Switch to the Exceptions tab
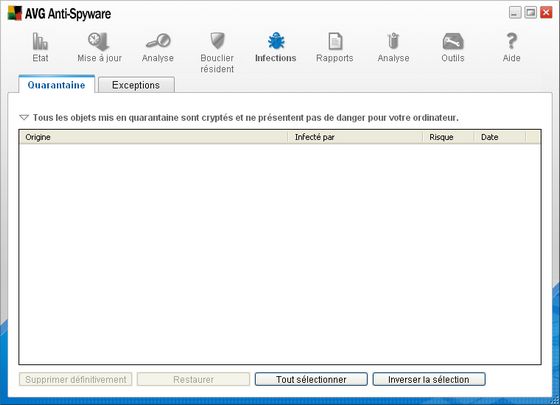This screenshot has width=560, height=405. [x=136, y=85]
